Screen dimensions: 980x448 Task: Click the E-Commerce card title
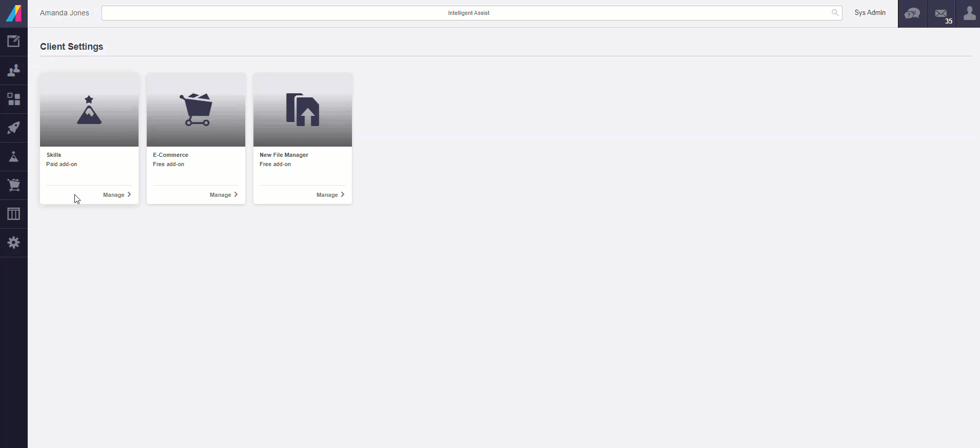[170, 155]
